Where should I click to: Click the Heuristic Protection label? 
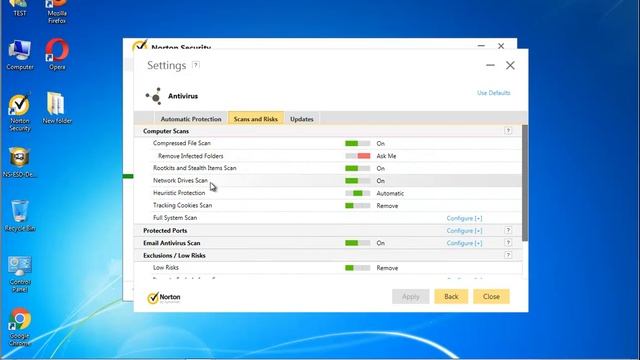click(179, 193)
